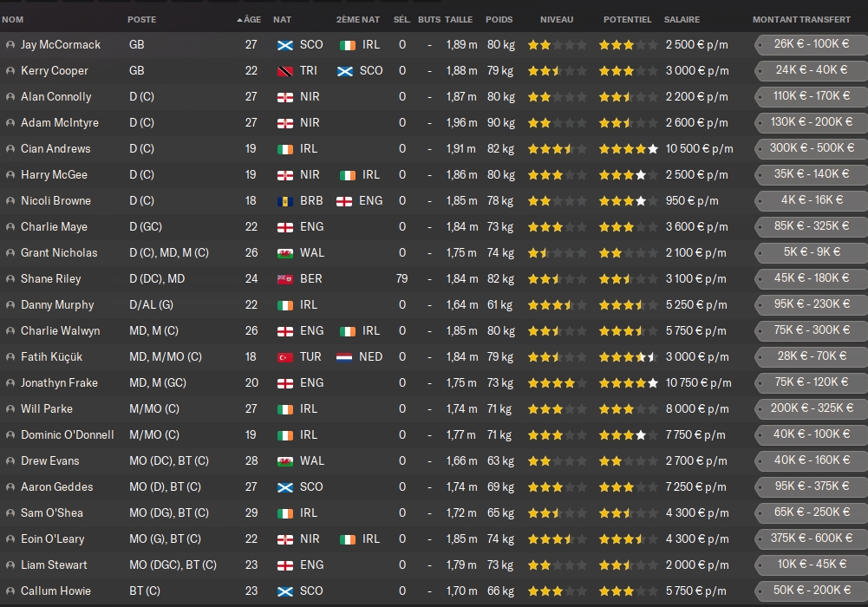
Task: Click Shane Riley's Bermuda flag icon
Action: pos(284,279)
